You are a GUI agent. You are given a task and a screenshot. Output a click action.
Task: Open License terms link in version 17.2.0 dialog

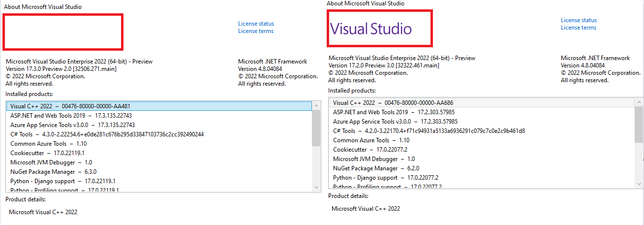[579, 28]
